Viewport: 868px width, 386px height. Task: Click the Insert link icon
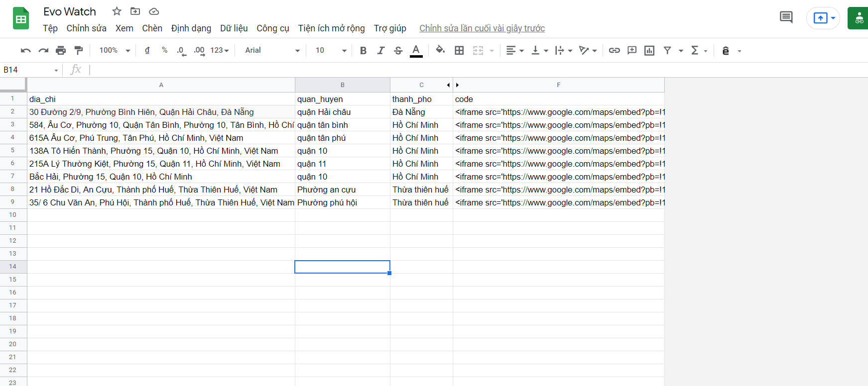tap(614, 50)
